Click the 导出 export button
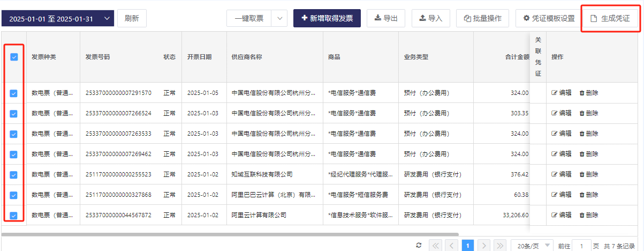The image size is (644, 251). click(x=386, y=18)
